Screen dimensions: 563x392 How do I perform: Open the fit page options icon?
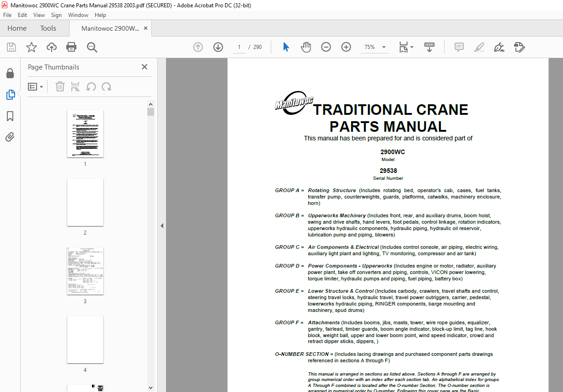click(x=403, y=47)
